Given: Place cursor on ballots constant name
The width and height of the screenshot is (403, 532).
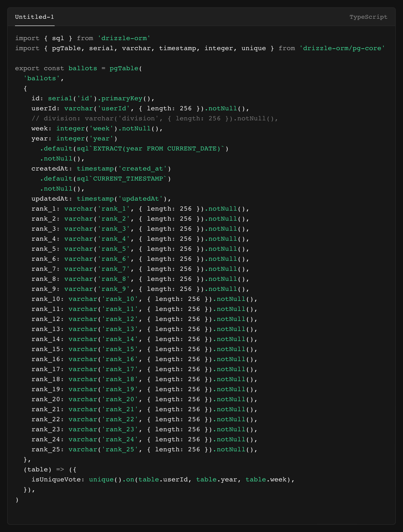Looking at the screenshot, I should [83, 68].
